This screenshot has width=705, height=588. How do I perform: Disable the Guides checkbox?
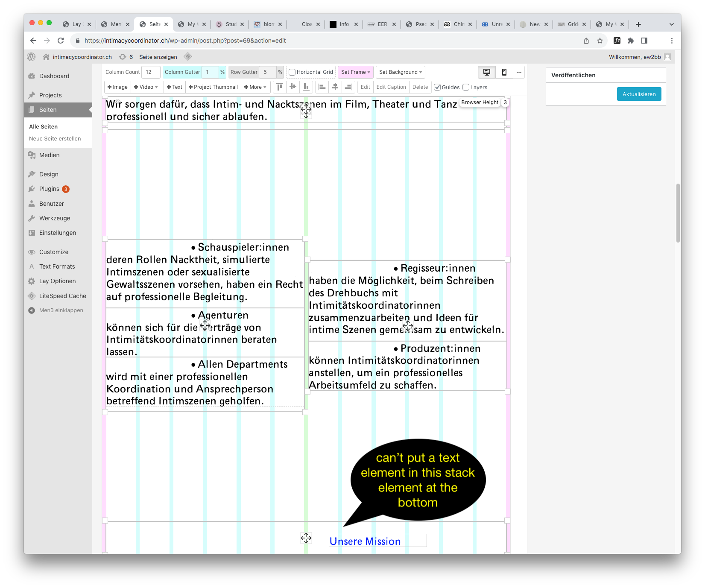[x=437, y=87]
